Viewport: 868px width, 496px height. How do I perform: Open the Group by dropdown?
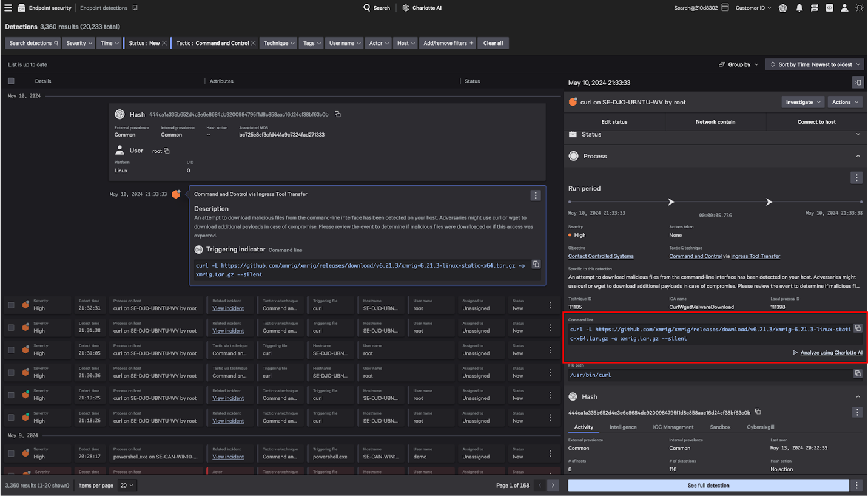coord(738,64)
